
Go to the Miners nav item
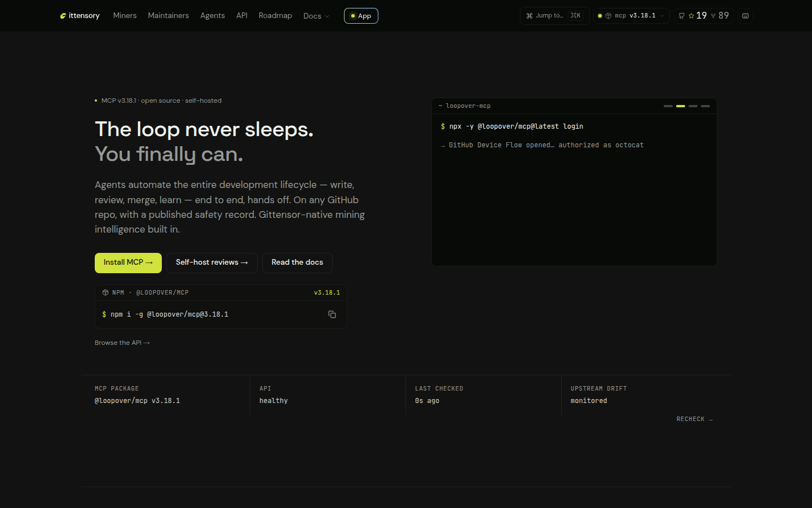tap(125, 15)
